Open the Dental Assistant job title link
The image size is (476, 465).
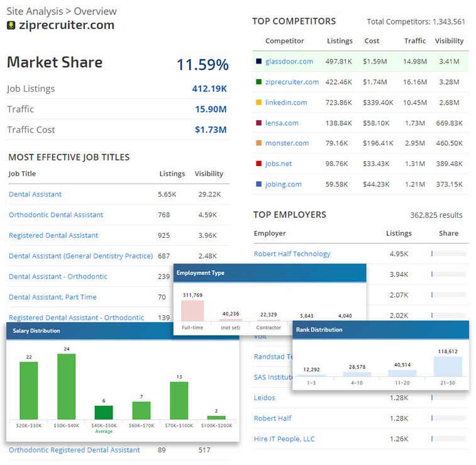[x=35, y=194]
